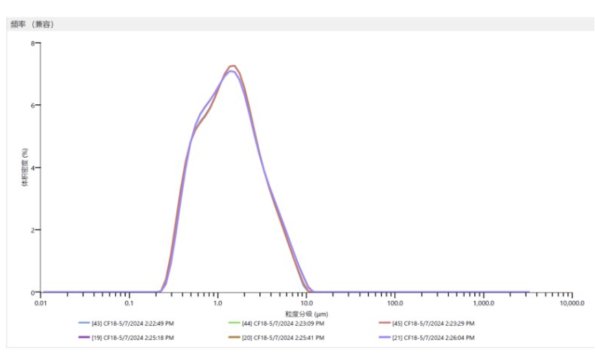This screenshot has width=596, height=364.
Task: Click legend entry [21] CF18 2:26:04 PM
Action: pyautogui.click(x=427, y=337)
